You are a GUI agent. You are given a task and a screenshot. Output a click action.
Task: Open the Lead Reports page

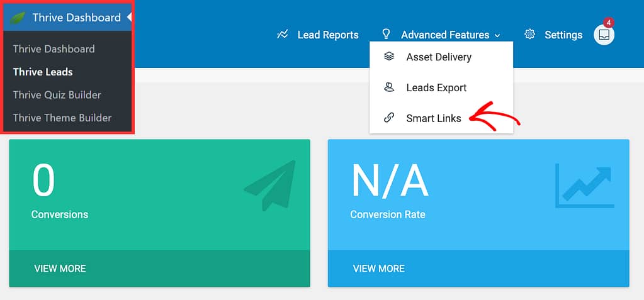pyautogui.click(x=328, y=35)
